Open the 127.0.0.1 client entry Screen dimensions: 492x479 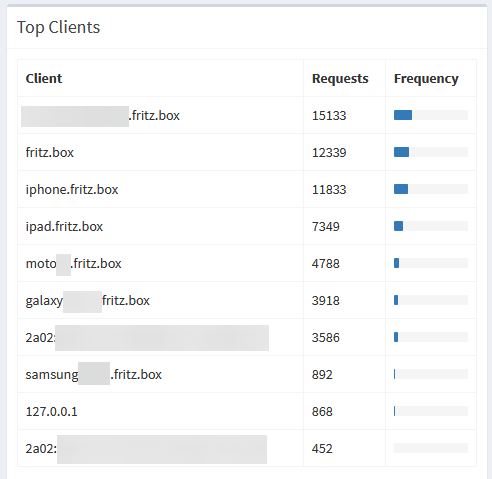click(x=52, y=412)
